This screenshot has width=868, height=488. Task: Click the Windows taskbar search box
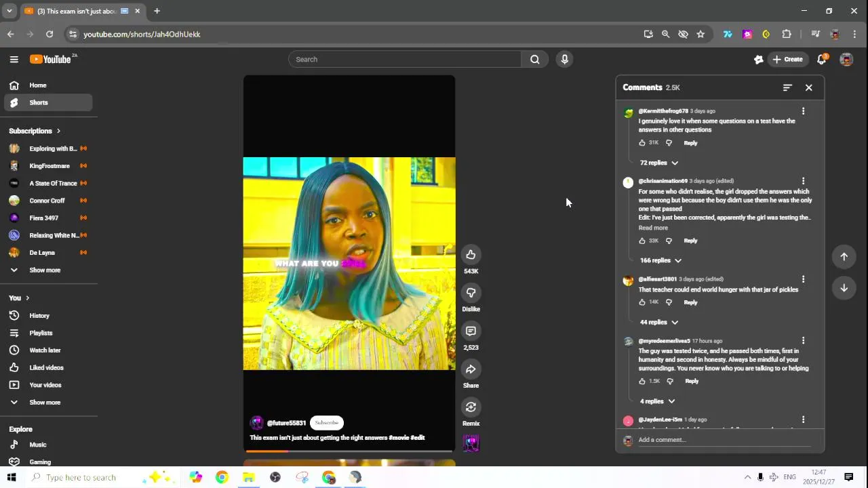click(102, 477)
